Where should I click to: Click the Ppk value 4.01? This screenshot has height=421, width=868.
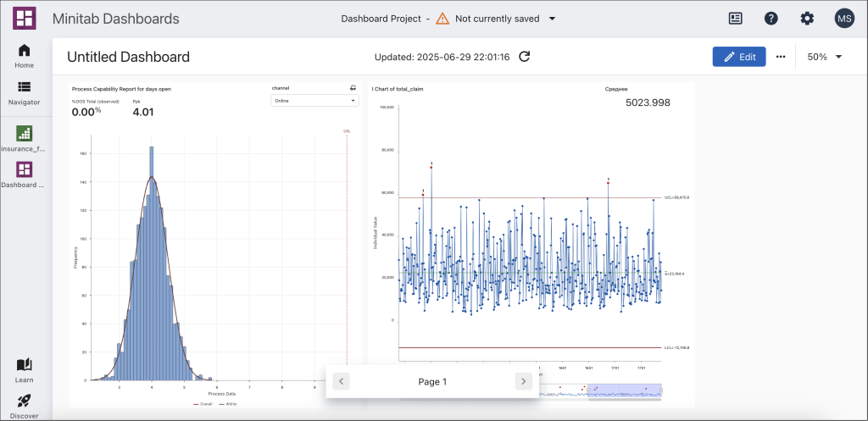tap(143, 113)
